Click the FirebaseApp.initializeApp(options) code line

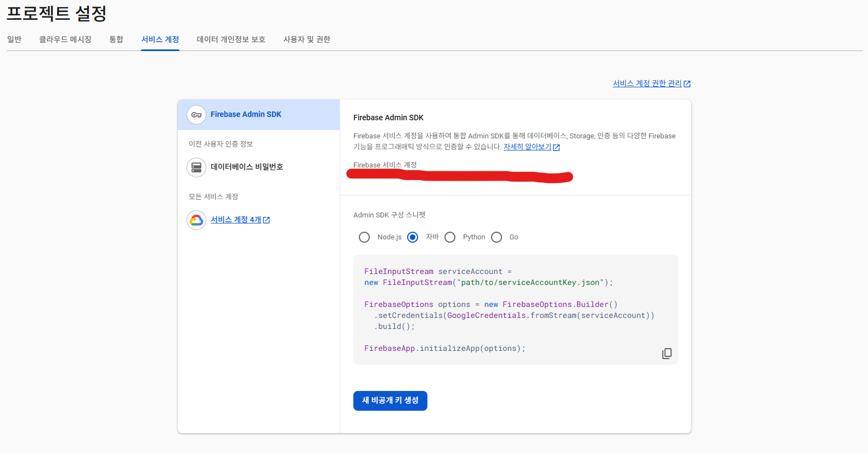(x=445, y=348)
